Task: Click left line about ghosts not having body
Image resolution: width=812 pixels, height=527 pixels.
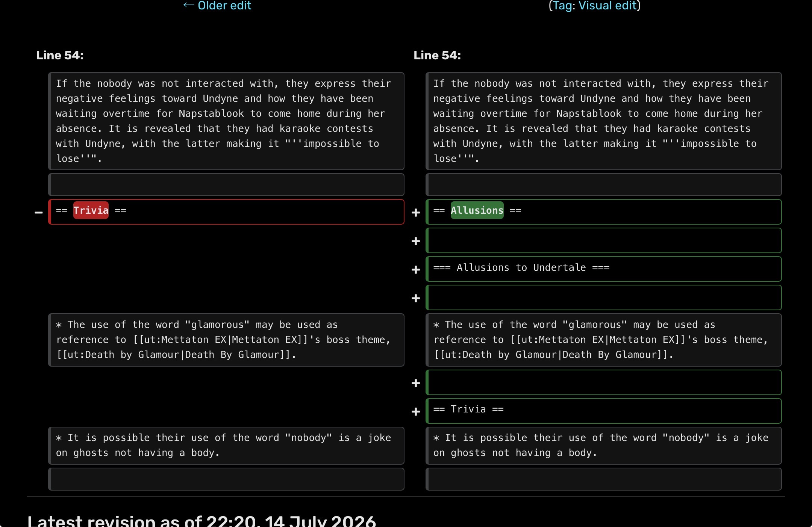Action: pos(226,445)
